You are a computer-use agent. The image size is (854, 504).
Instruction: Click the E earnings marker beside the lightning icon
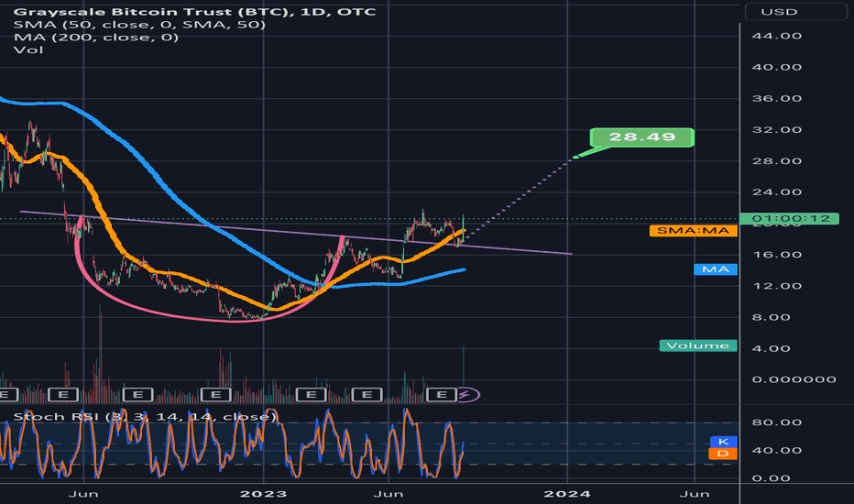point(442,394)
